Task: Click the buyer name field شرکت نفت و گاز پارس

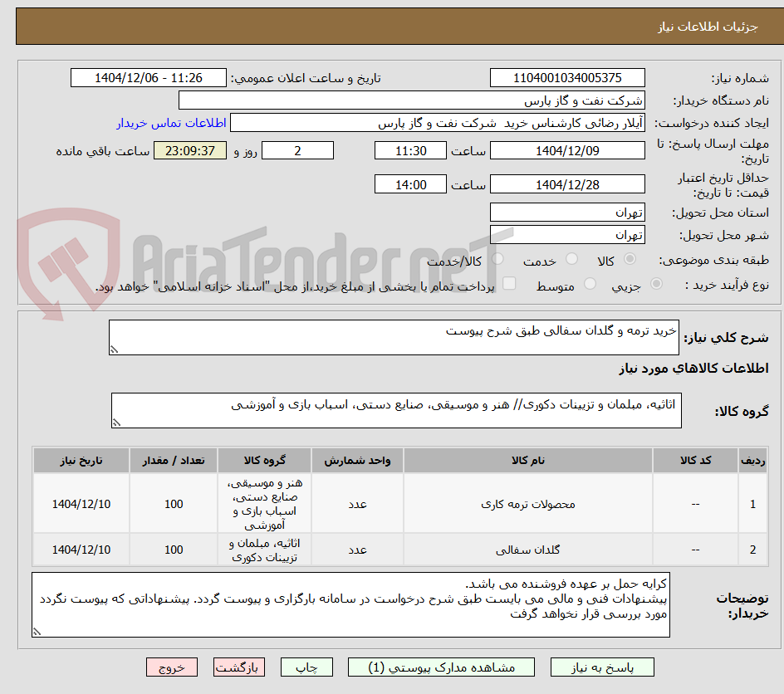Action: click(411, 100)
